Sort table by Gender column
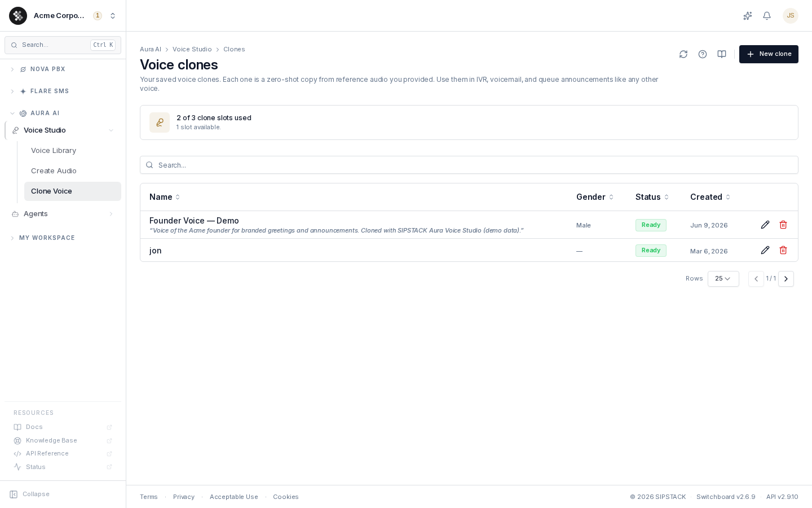Image resolution: width=812 pixels, height=508 pixels. 595,197
